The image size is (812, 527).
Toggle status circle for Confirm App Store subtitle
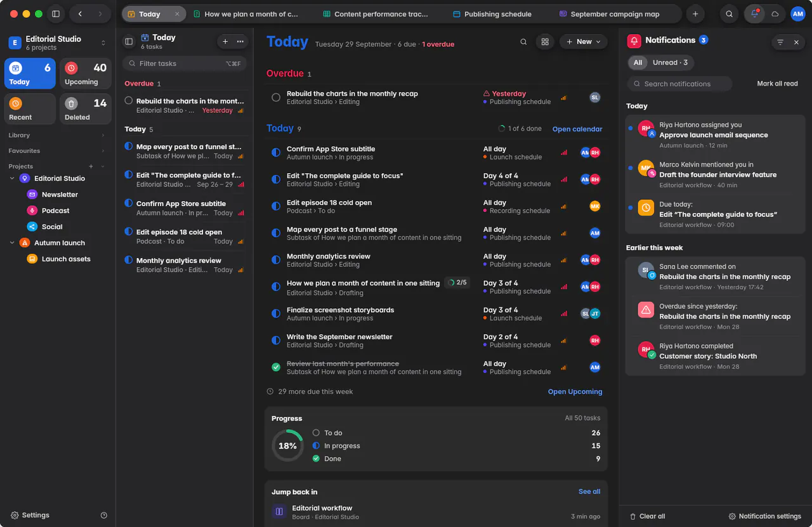tap(276, 153)
